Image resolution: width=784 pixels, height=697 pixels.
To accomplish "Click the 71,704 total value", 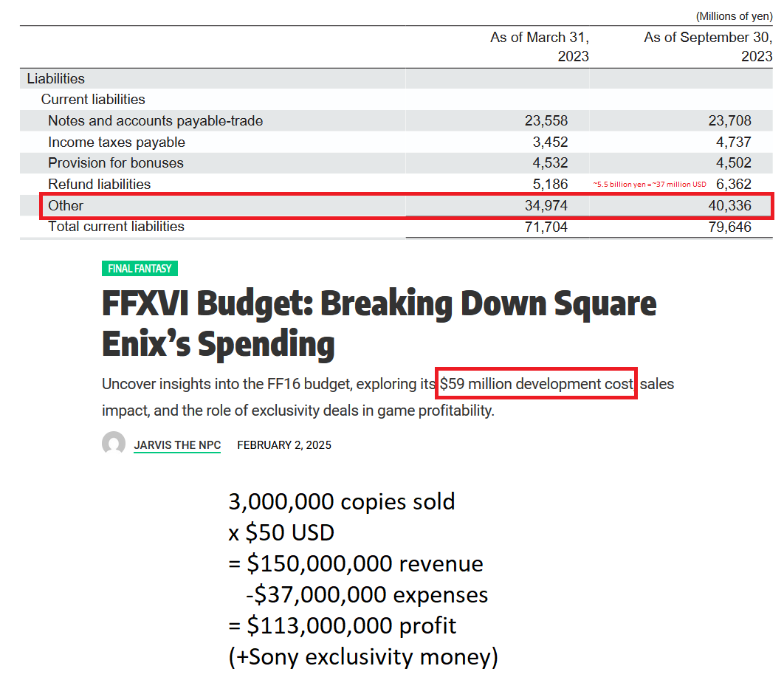I will [x=546, y=227].
